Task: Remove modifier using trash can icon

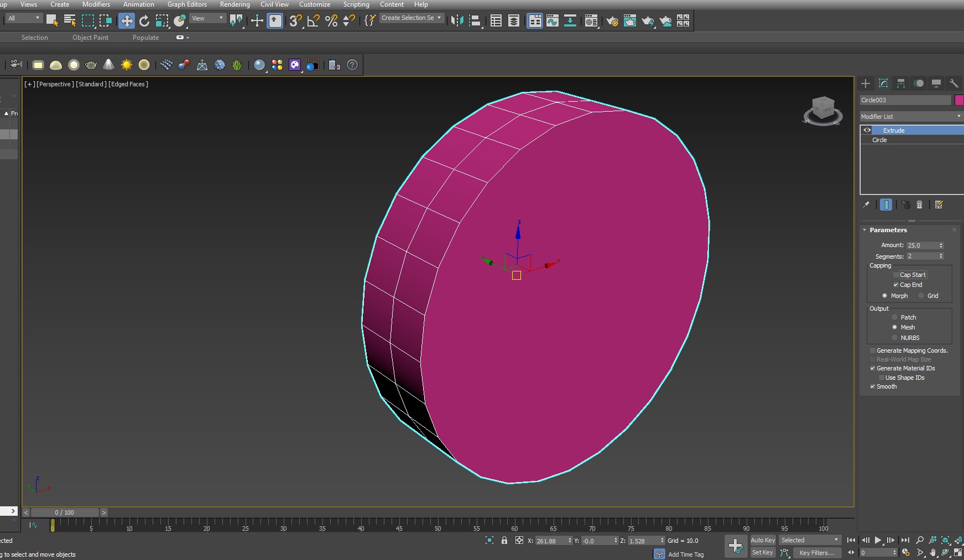Action: [x=919, y=205]
